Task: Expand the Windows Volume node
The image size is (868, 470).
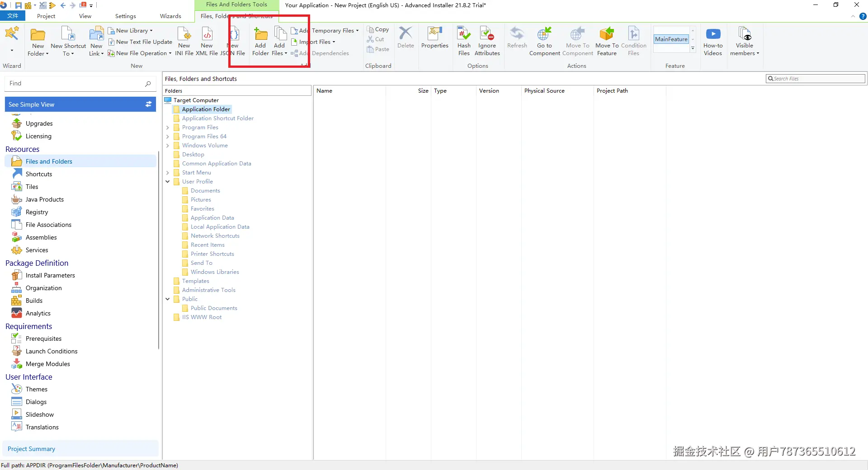Action: pyautogui.click(x=168, y=146)
